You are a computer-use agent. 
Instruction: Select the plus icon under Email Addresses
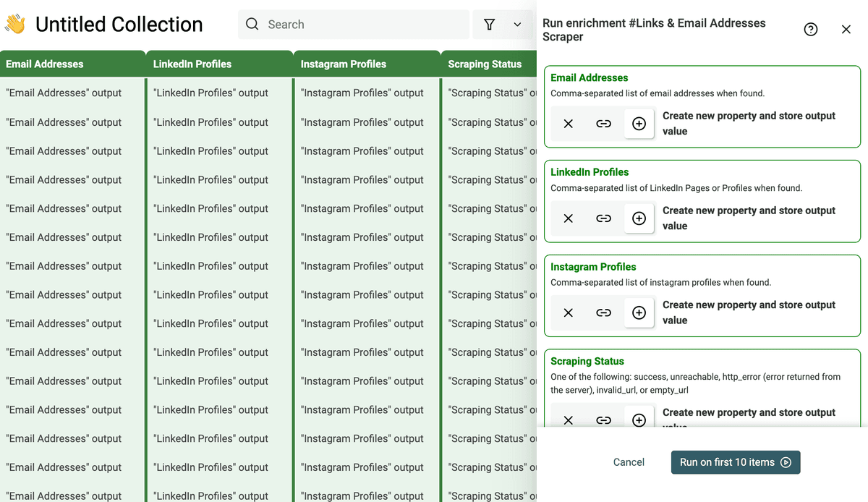pos(639,124)
